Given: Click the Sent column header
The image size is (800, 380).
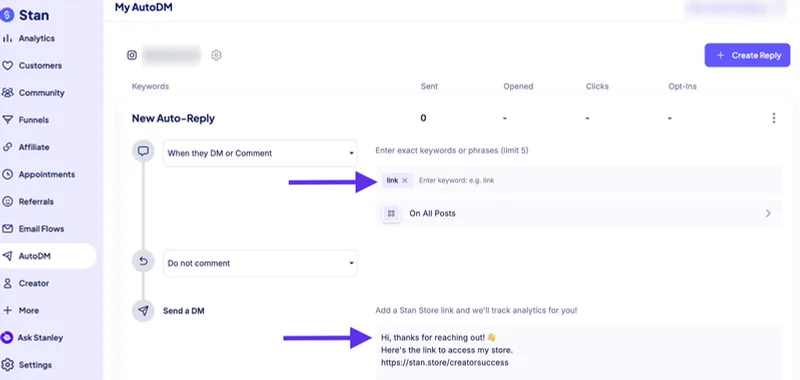Looking at the screenshot, I should [429, 87].
